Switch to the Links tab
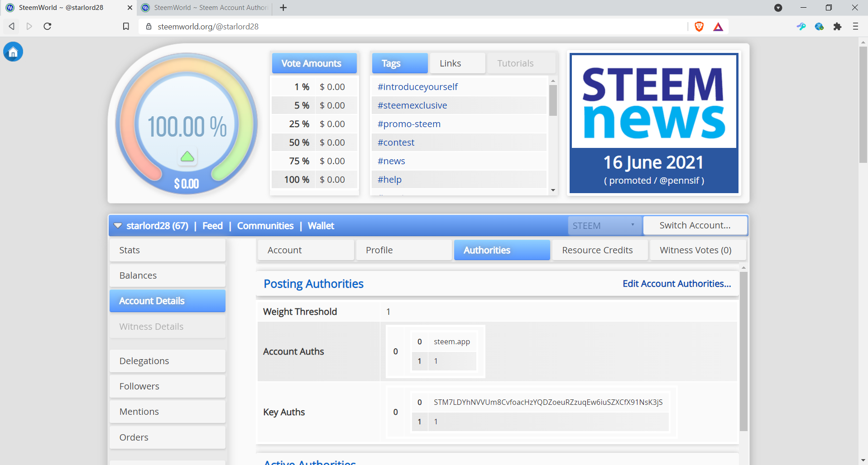Screen dimensions: 868x465 457,63
